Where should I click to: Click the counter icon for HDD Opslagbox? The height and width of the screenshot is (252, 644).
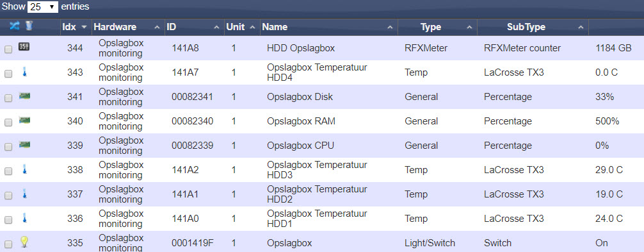point(24,47)
